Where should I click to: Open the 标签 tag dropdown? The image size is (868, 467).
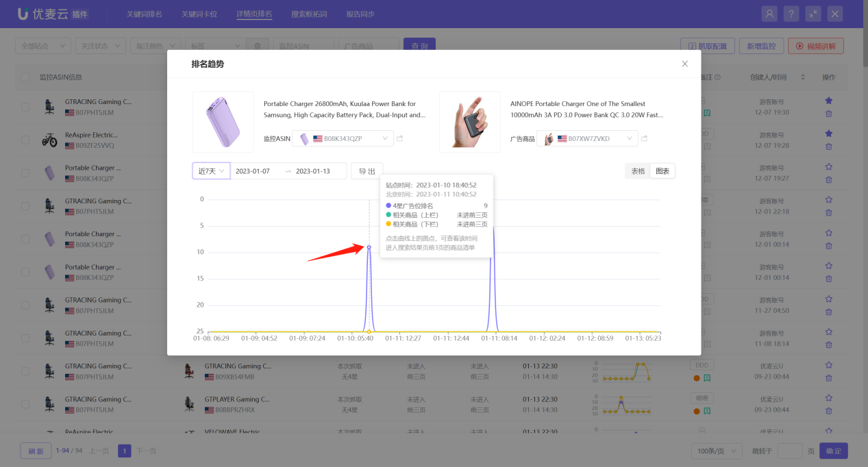pos(216,46)
